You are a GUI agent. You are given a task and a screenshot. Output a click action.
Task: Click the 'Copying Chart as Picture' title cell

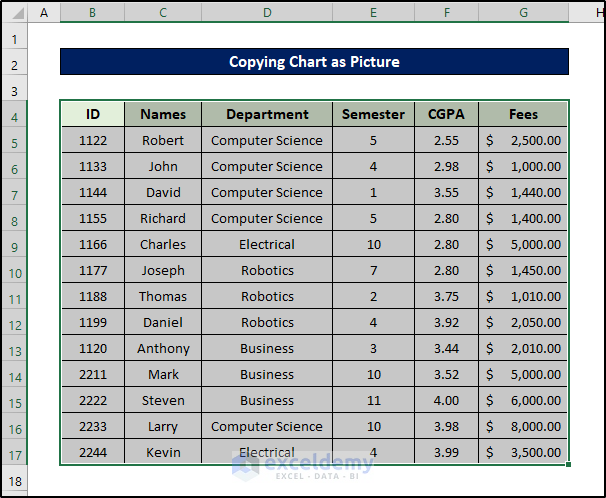[314, 62]
